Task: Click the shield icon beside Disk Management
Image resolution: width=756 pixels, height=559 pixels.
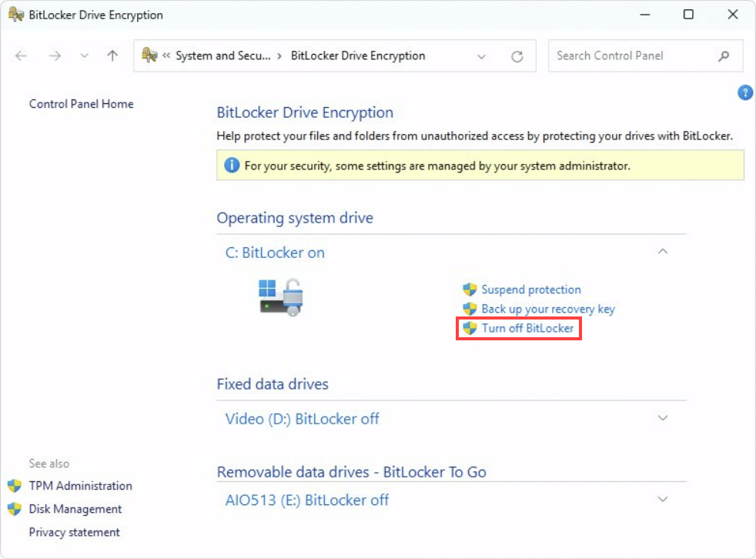Action: [15, 509]
